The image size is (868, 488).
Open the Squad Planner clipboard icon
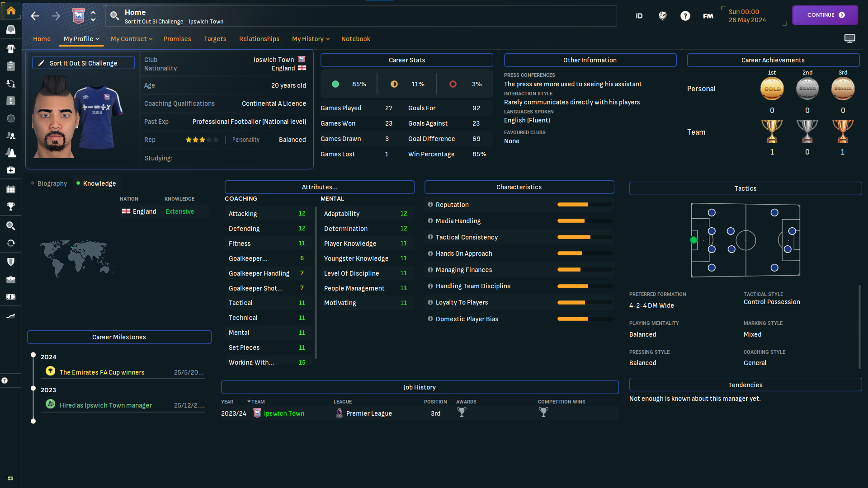11,66
